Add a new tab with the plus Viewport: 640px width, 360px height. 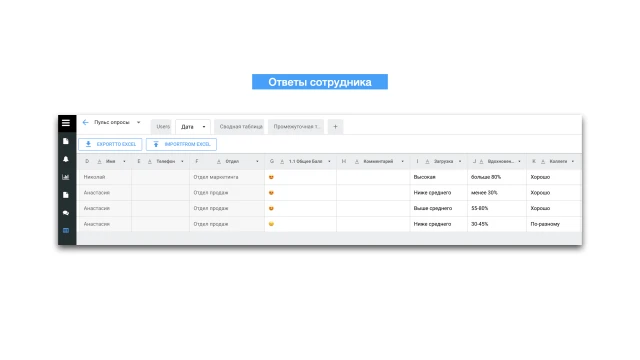coord(336,127)
